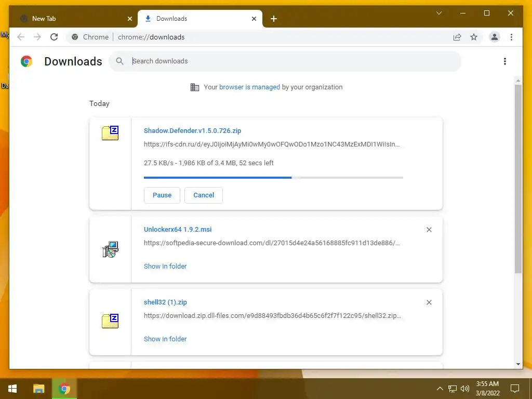Open Unlockerx64 1.9.2.msi file link
Viewport: 532px width, 399px height.
point(178,229)
